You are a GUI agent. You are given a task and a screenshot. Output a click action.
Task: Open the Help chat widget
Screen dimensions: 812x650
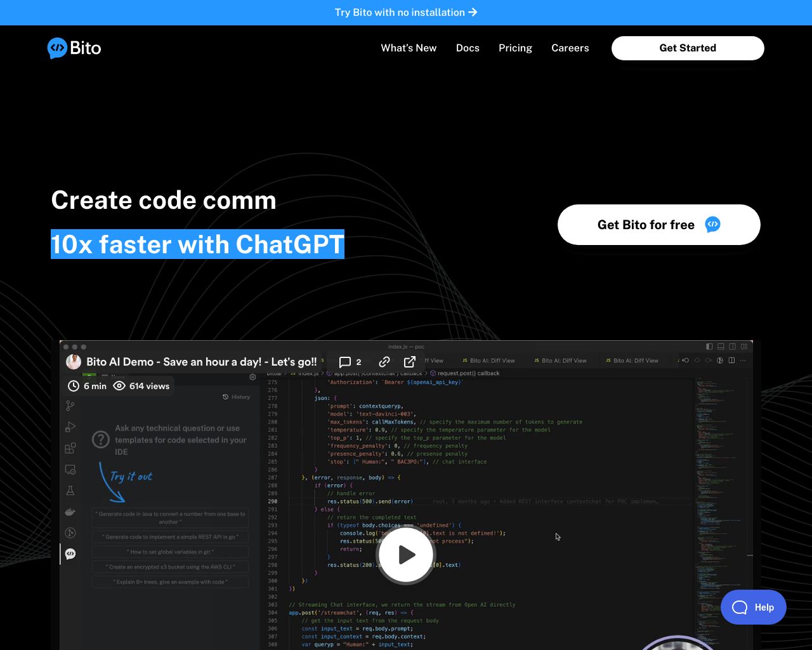tap(754, 607)
